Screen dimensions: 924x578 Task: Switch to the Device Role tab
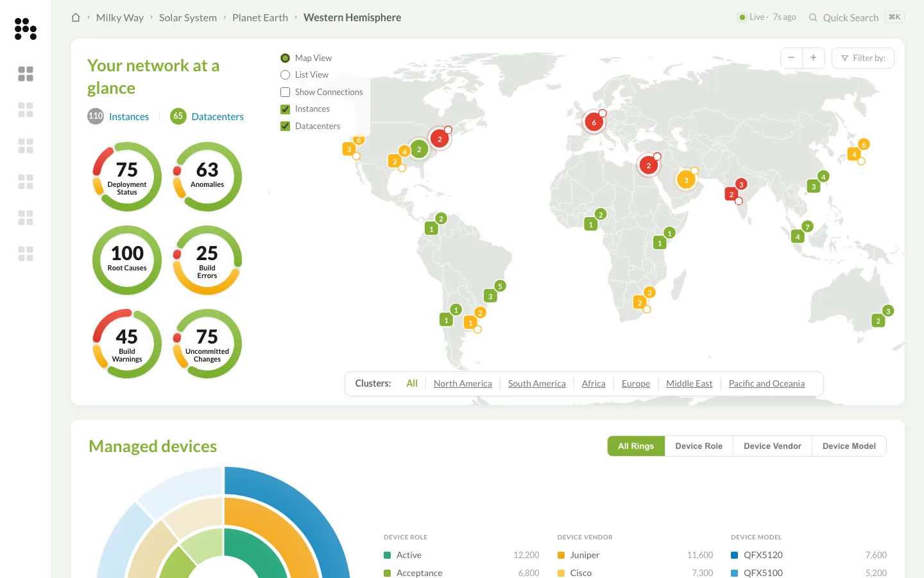point(699,446)
